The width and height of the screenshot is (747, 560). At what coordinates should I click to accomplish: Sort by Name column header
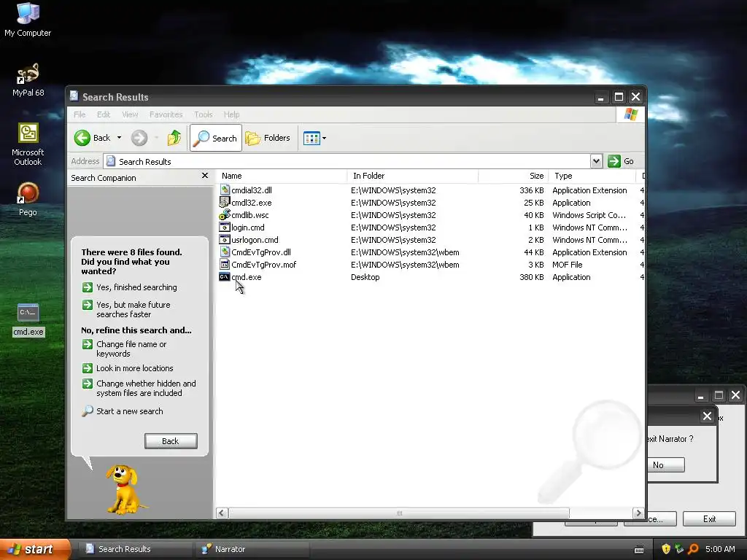pyautogui.click(x=282, y=176)
